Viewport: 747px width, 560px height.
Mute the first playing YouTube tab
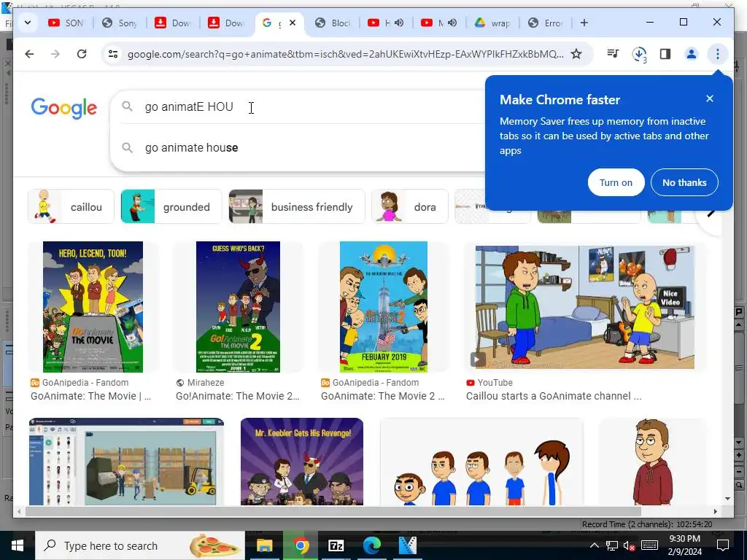(399, 23)
